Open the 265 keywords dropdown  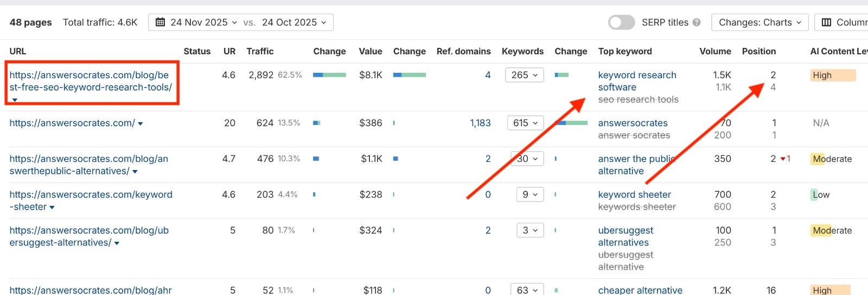[x=524, y=75]
